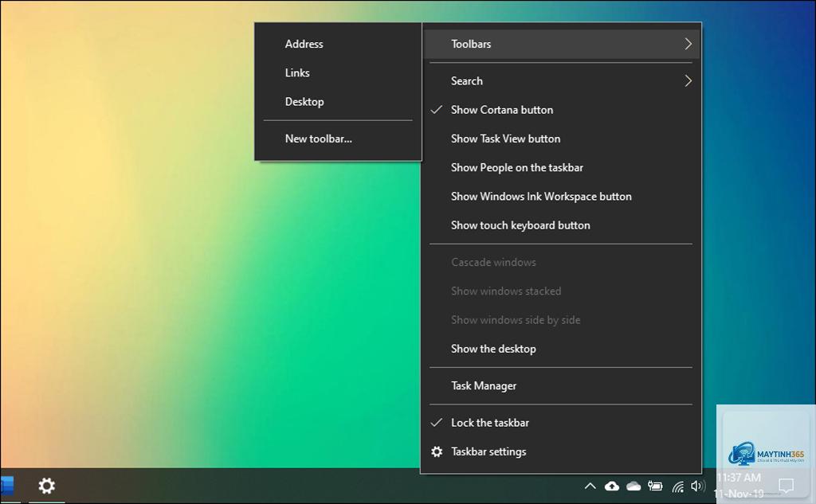Choose New toolbar... in the submenu
This screenshot has height=504, width=816.
tap(338, 139)
